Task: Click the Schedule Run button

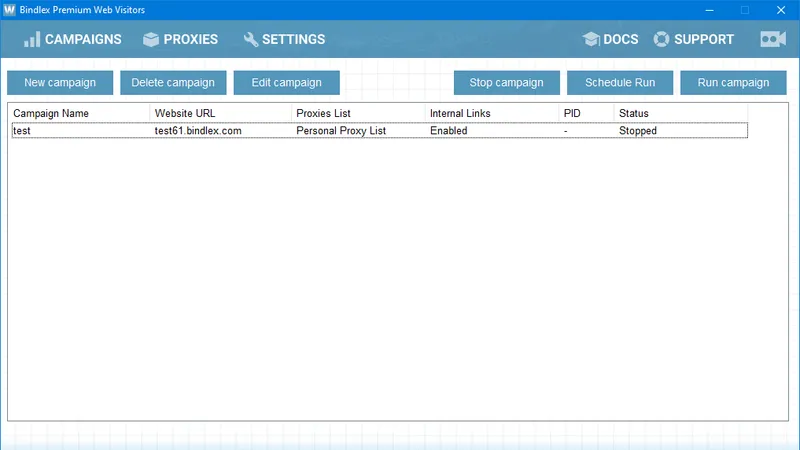Action: tap(620, 83)
